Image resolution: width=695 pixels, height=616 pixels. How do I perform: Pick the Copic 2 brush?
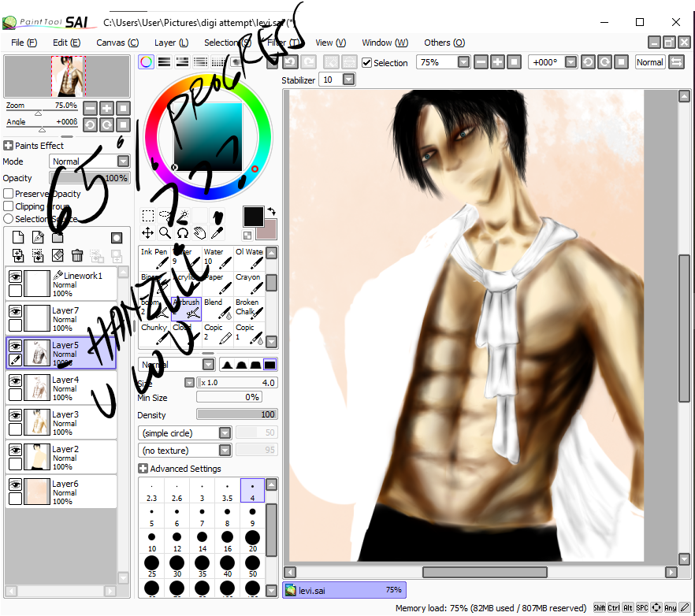tap(217, 334)
